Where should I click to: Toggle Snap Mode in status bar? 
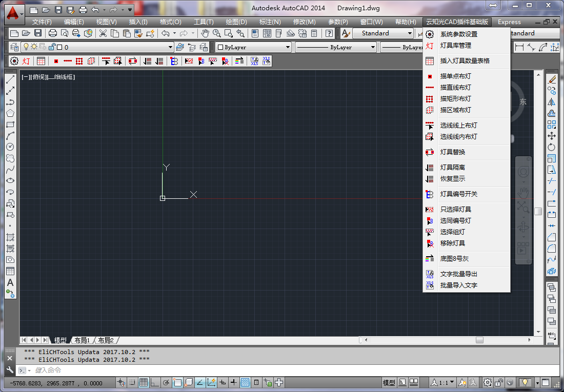tap(132, 382)
